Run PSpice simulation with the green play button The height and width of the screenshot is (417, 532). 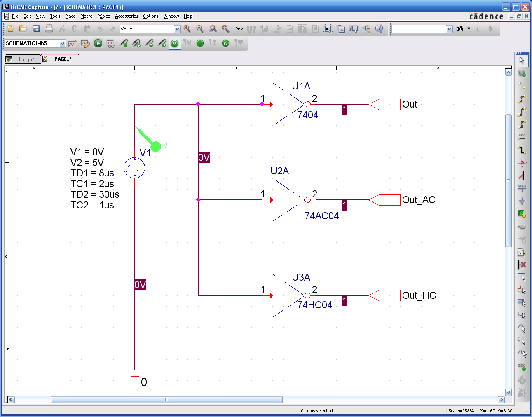tap(98, 43)
